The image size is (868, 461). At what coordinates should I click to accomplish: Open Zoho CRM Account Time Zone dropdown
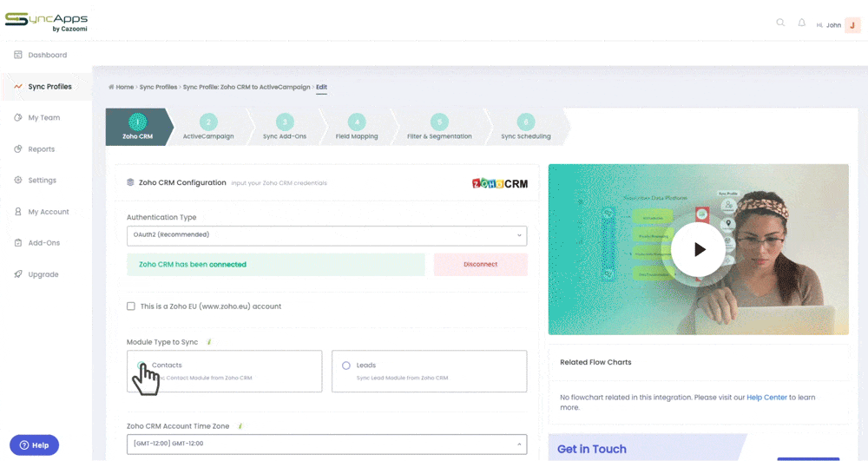326,444
